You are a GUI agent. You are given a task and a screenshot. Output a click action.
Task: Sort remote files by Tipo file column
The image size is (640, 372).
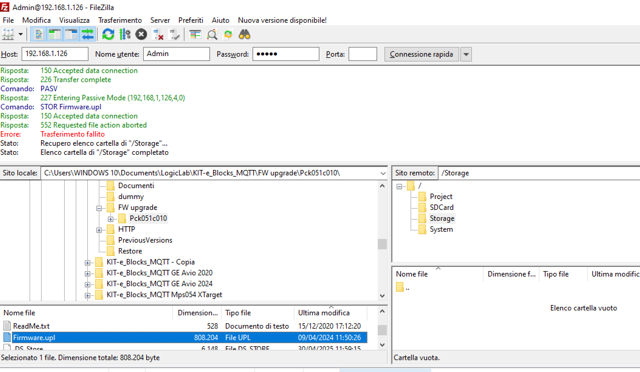[x=563, y=274]
